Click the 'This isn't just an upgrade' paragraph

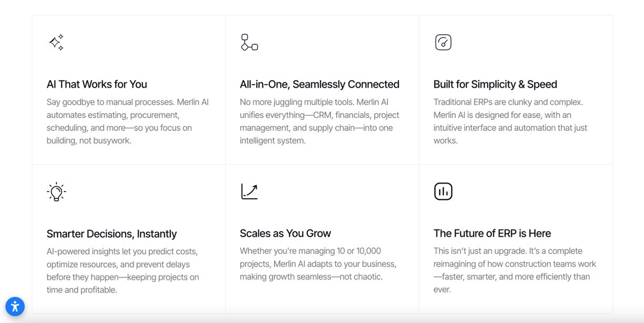pos(515,270)
